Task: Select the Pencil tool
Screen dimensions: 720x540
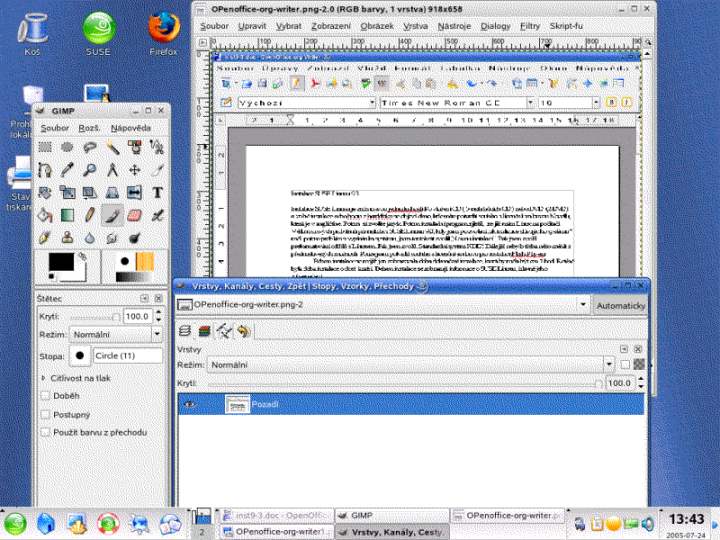Action: 90,215
